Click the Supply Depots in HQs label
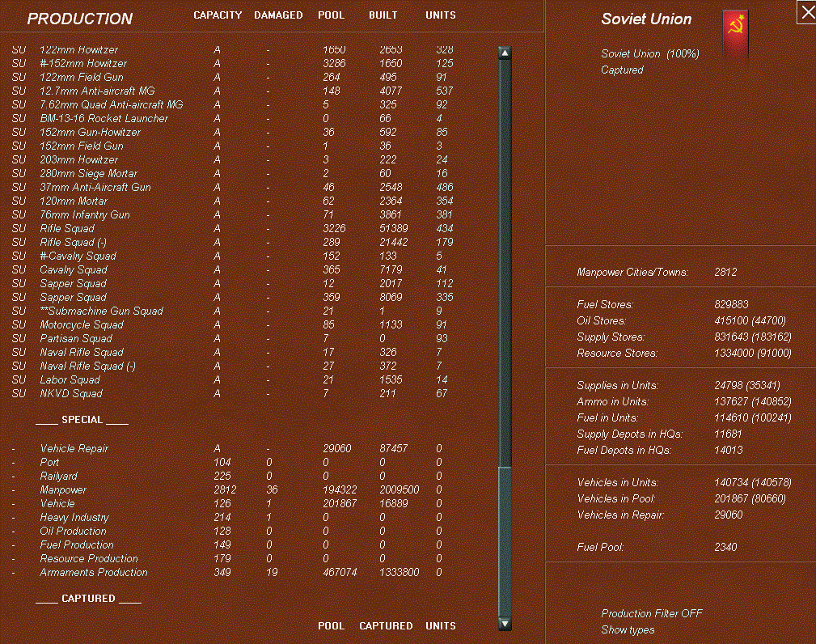This screenshot has width=816, height=644. [630, 434]
